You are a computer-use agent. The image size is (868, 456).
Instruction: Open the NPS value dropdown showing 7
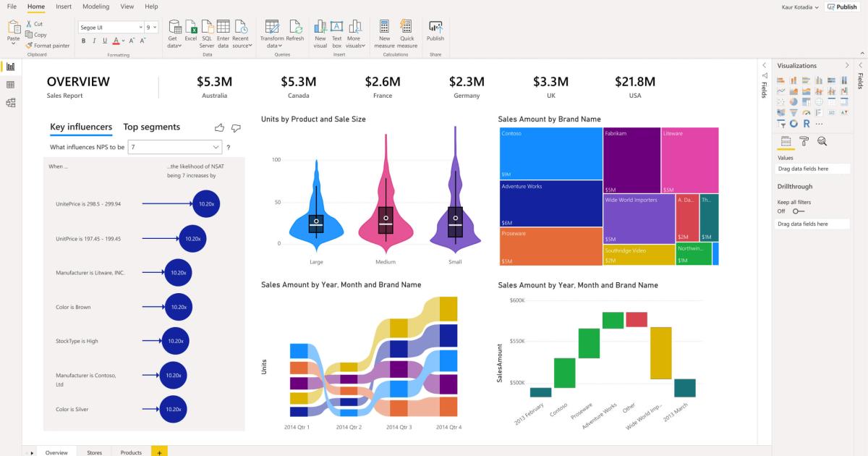click(x=174, y=147)
